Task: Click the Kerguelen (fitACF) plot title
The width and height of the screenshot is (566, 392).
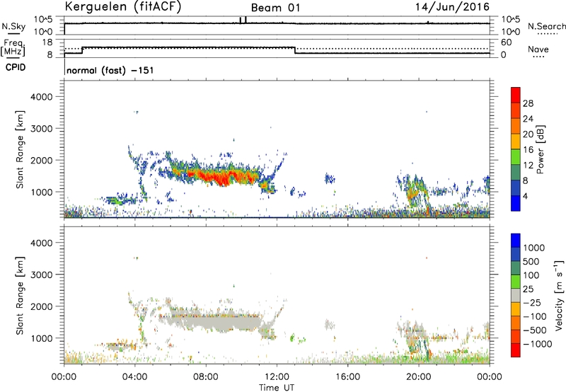Action: click(x=122, y=7)
